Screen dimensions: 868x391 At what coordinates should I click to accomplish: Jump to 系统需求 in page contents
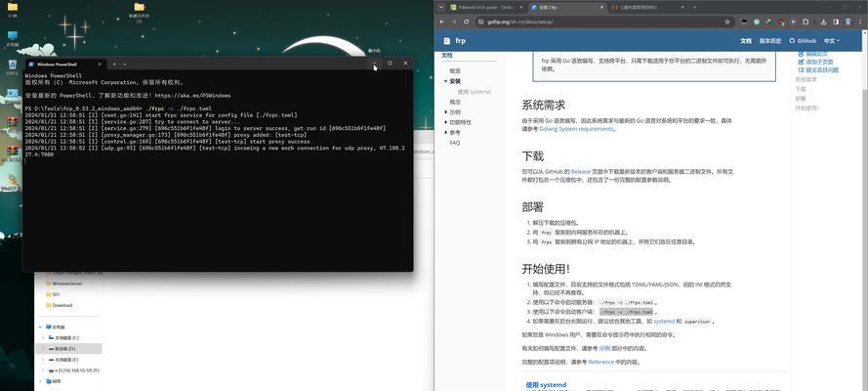coord(806,79)
